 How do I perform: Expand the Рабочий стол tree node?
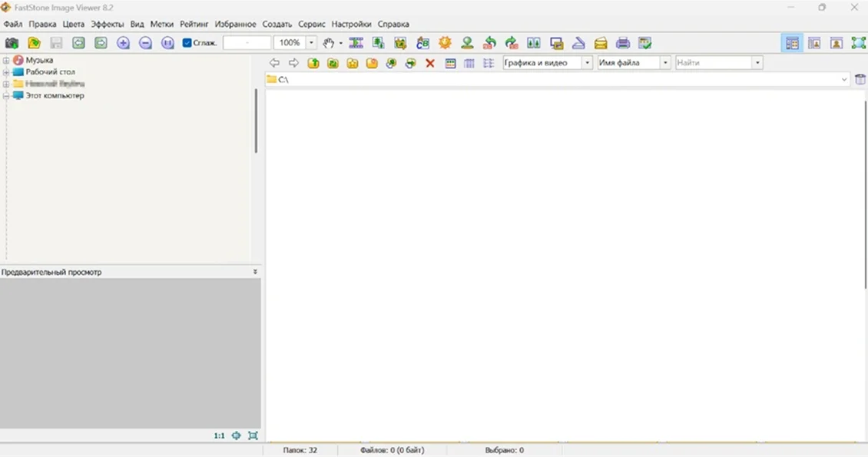(6, 72)
